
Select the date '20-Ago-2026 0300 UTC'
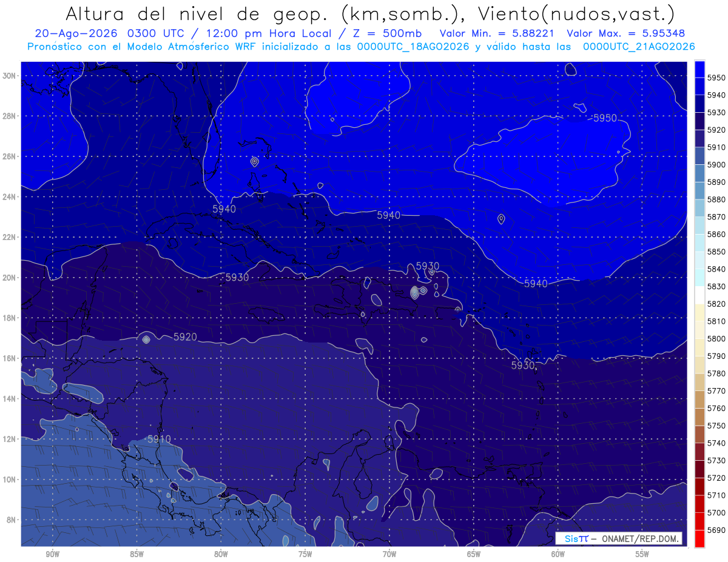(110, 34)
